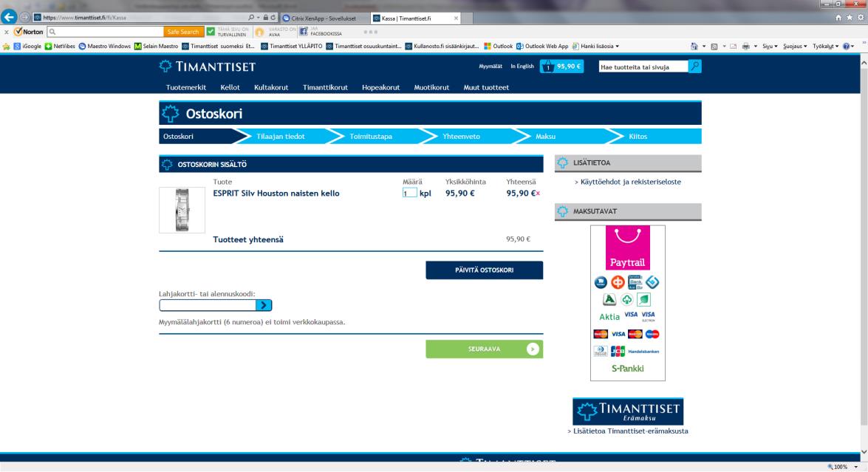Expand the Home page icon dropdown arrow
This screenshot has height=472, width=868.
pos(703,47)
